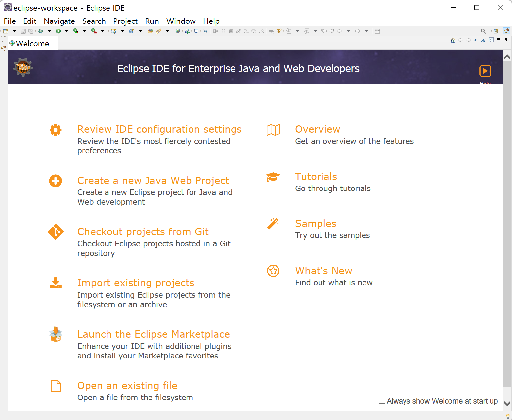Click the Magnify font size icon
Image resolution: width=512 pixels, height=420 pixels.
[x=484, y=40]
